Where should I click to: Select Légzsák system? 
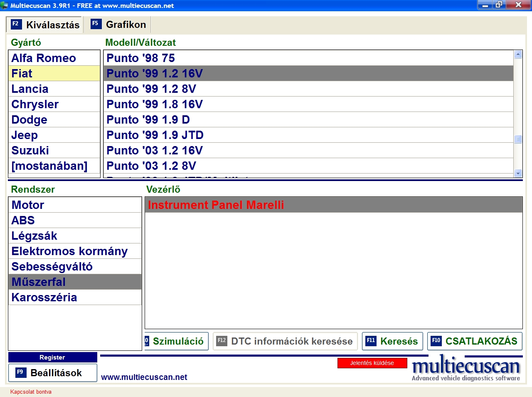click(x=75, y=236)
